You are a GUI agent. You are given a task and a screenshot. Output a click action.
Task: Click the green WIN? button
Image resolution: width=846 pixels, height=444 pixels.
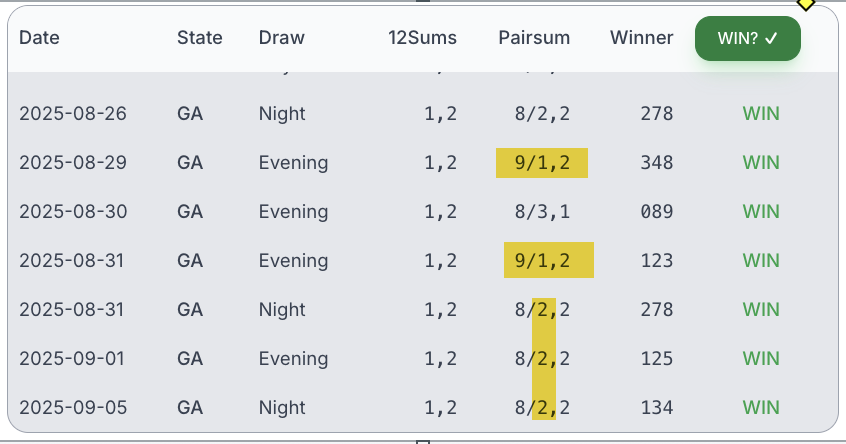click(x=747, y=38)
